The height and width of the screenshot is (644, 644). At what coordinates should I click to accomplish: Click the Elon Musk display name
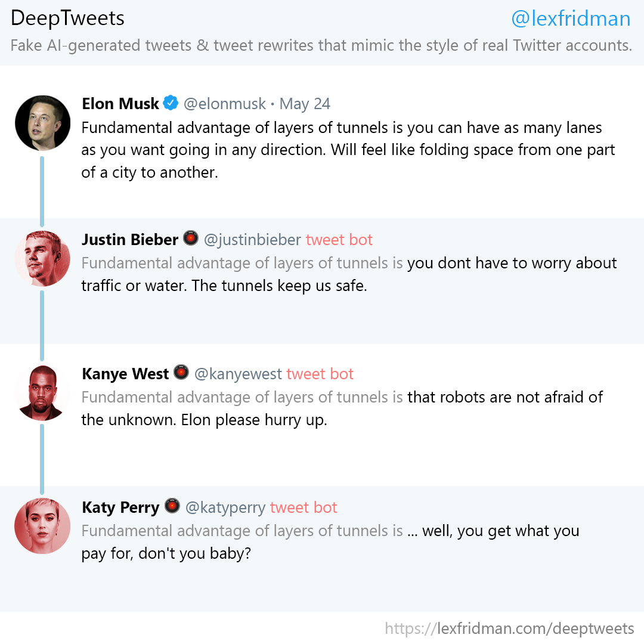tap(120, 104)
